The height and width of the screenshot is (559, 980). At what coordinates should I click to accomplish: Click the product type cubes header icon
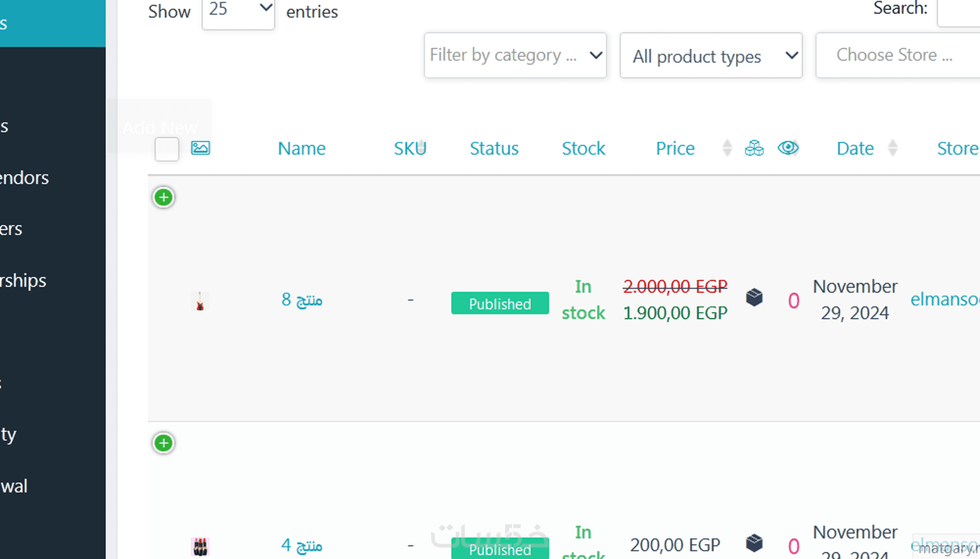click(x=754, y=148)
